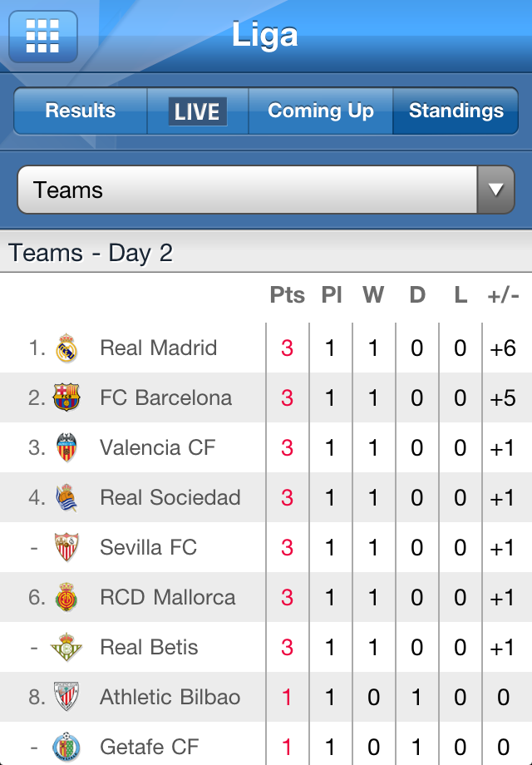The height and width of the screenshot is (765, 532).
Task: Tap the Real Madrid crest icon
Action: pos(66,348)
